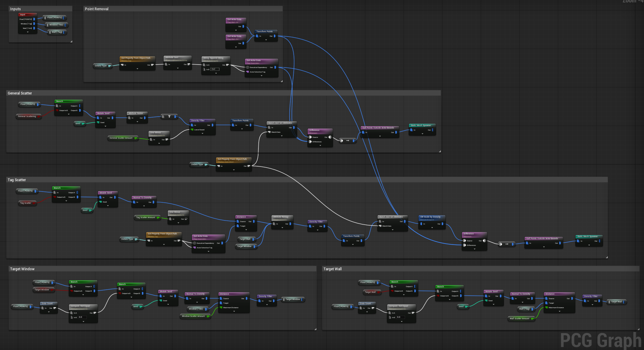Select the Point Removal comment title
The height and width of the screenshot is (350, 644).
click(97, 9)
